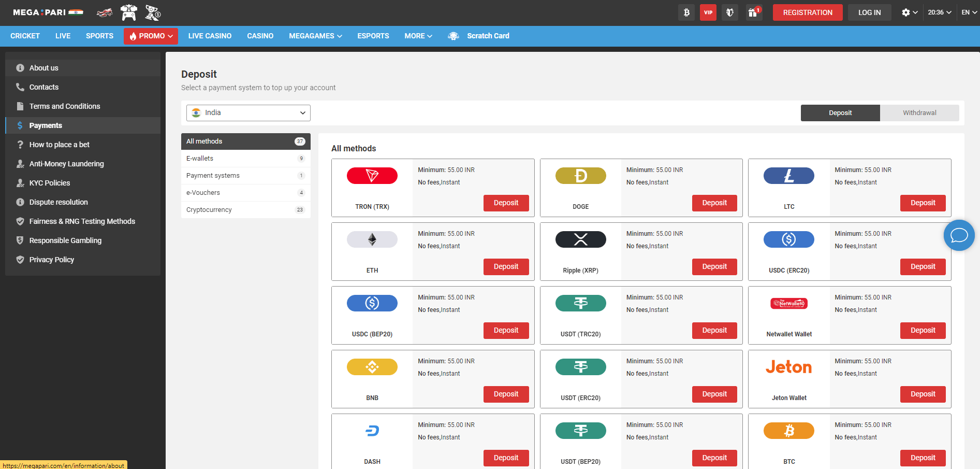This screenshot has width=980, height=469.
Task: Switch to the Withdrawal tab
Action: 919,113
